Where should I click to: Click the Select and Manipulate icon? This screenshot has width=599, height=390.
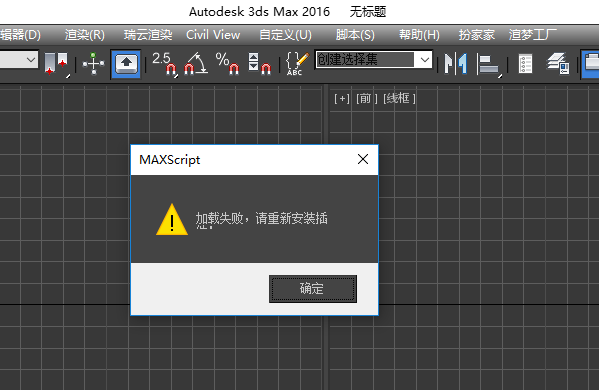[93, 64]
